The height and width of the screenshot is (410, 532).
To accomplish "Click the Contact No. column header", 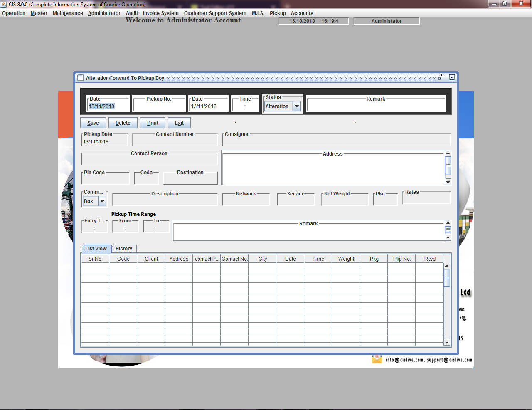I will tap(234, 259).
